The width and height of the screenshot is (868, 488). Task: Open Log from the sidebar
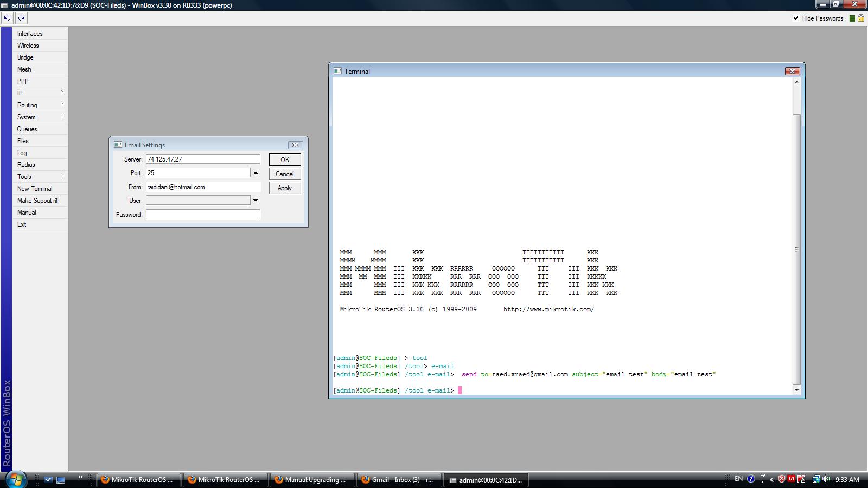[x=40, y=153]
